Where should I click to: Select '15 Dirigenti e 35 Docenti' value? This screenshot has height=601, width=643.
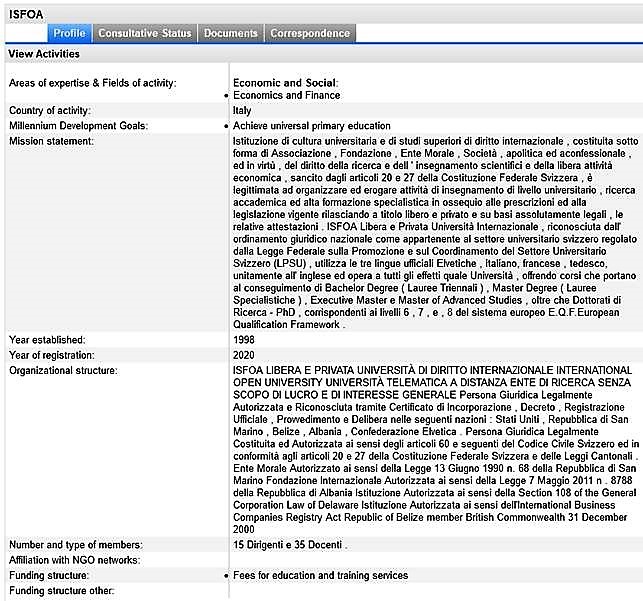290,545
